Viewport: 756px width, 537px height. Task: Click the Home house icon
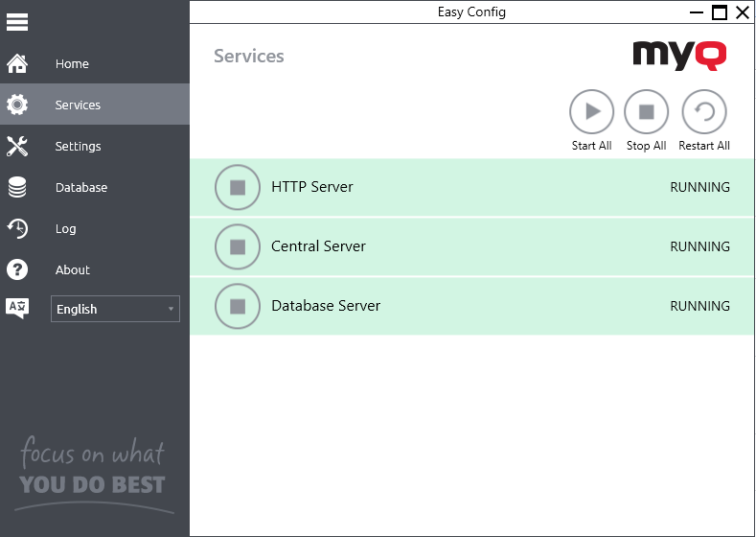(17, 64)
